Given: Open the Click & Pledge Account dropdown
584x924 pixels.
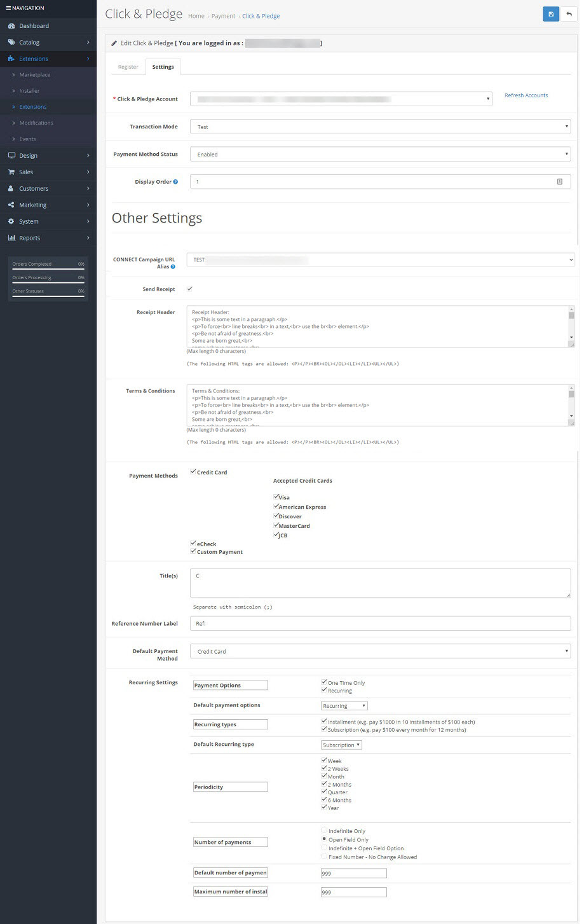Looking at the screenshot, I should pyautogui.click(x=341, y=99).
